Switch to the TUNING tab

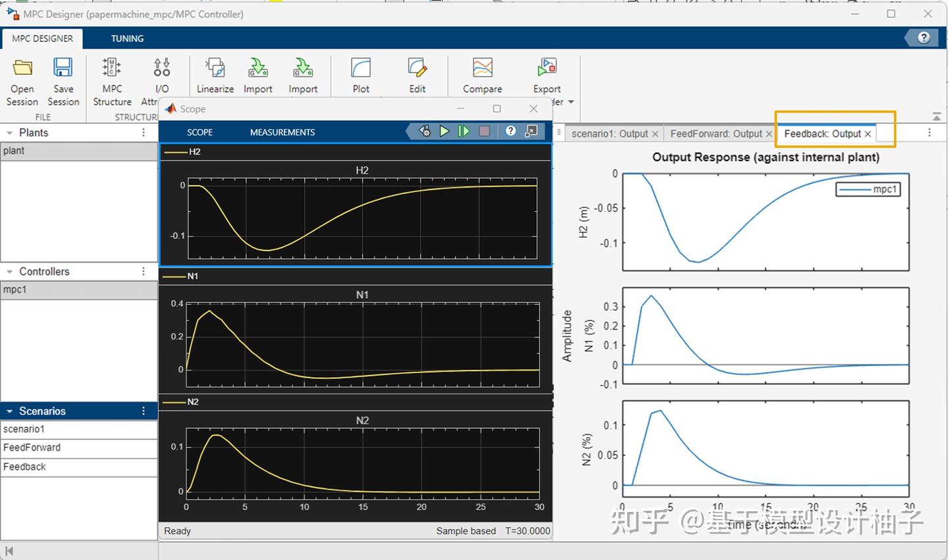(126, 38)
